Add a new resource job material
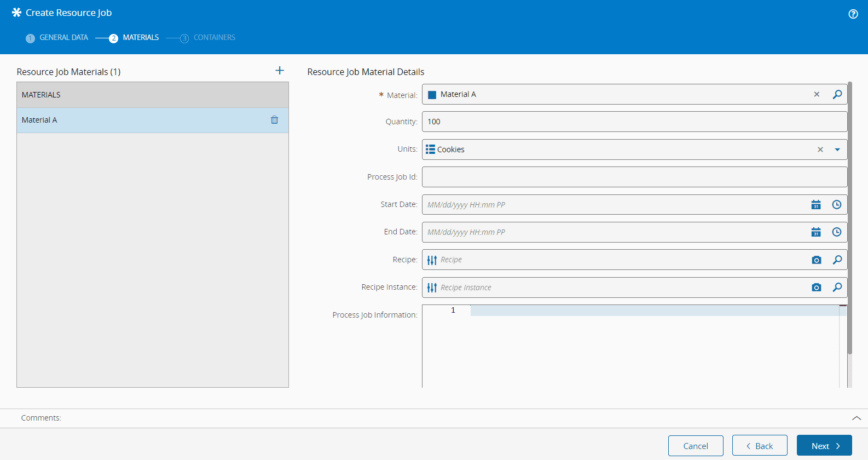This screenshot has width=868, height=460. tap(280, 71)
